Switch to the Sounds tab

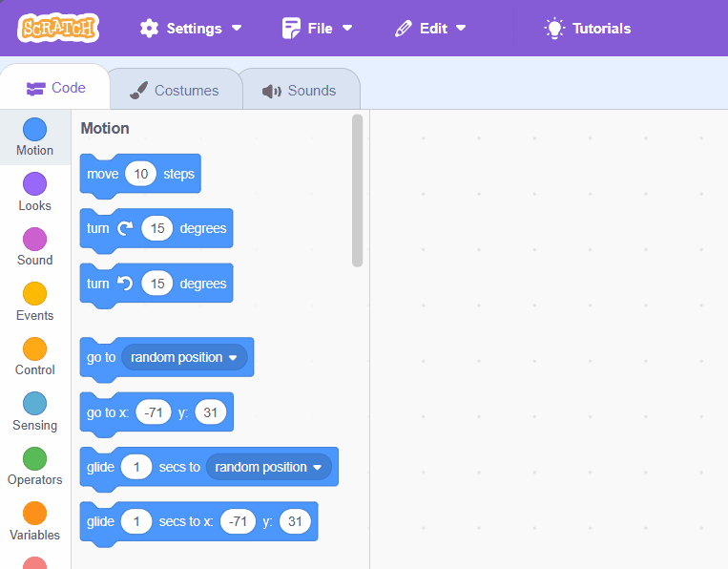(300, 90)
